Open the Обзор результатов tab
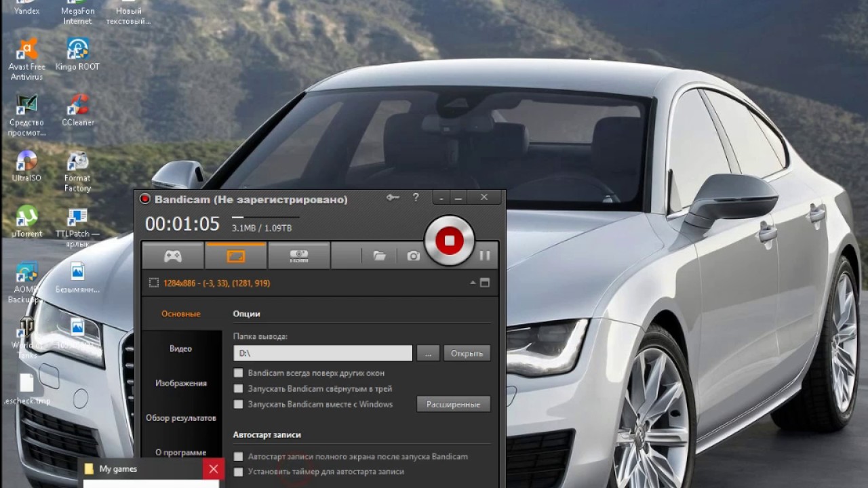This screenshot has width=868, height=488. (181, 418)
